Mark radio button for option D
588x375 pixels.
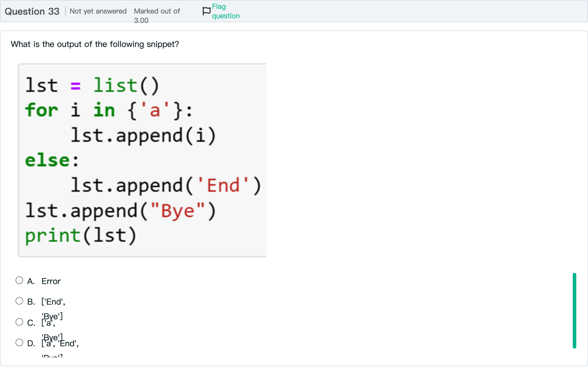click(x=19, y=342)
